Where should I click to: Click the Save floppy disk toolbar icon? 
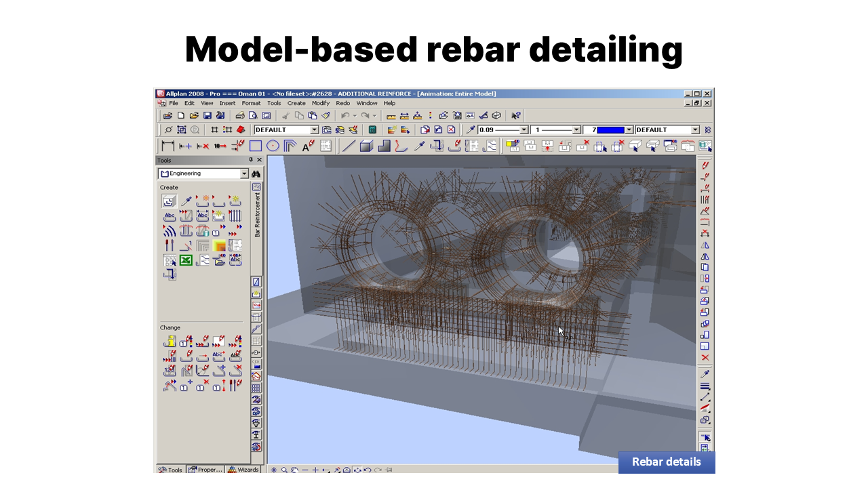208,116
